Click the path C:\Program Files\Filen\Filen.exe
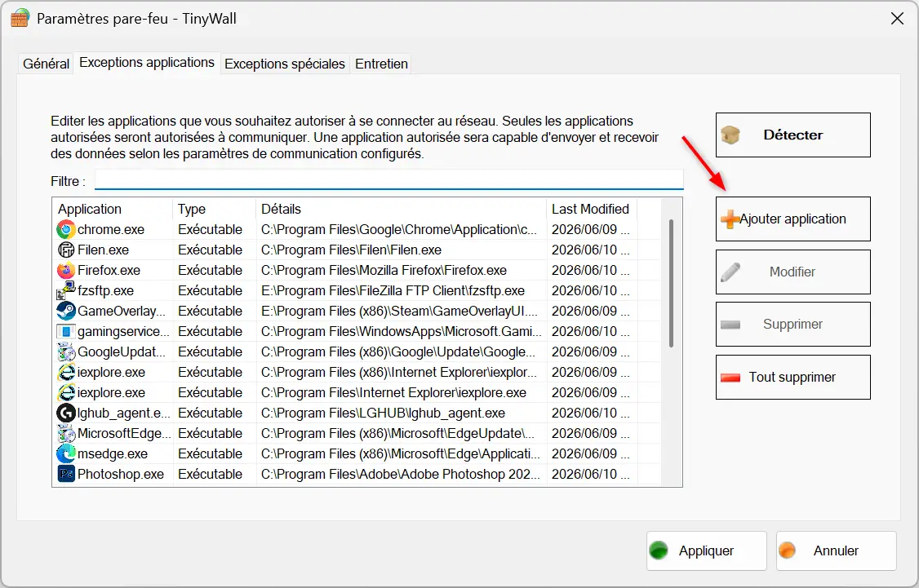Viewport: 919px width, 588px height. coord(351,250)
